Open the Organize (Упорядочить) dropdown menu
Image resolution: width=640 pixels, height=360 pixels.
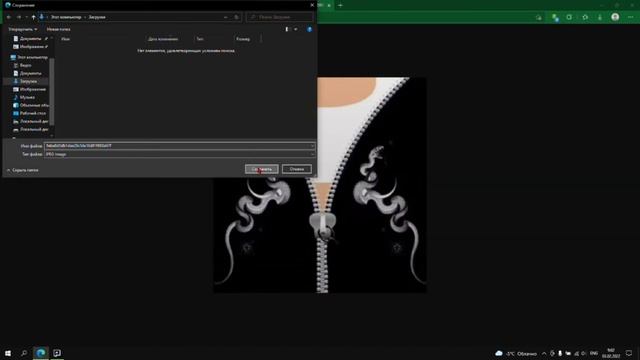point(23,29)
